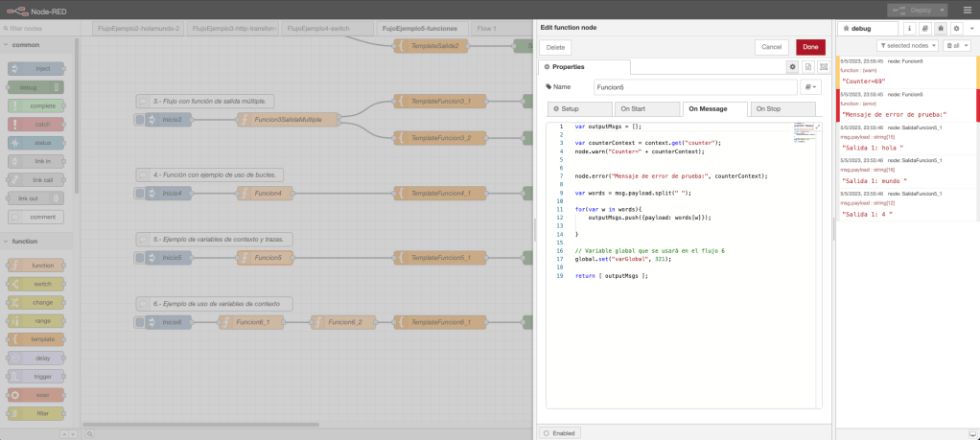The image size is (980, 440).
Task: Open the help book icon in sidebar
Action: pos(924,29)
